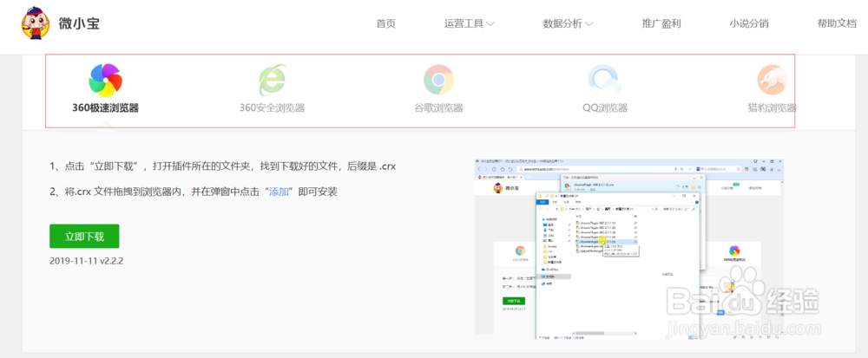The image size is (868, 358).
Task: Click the blue 添加 link text
Action: [x=279, y=192]
